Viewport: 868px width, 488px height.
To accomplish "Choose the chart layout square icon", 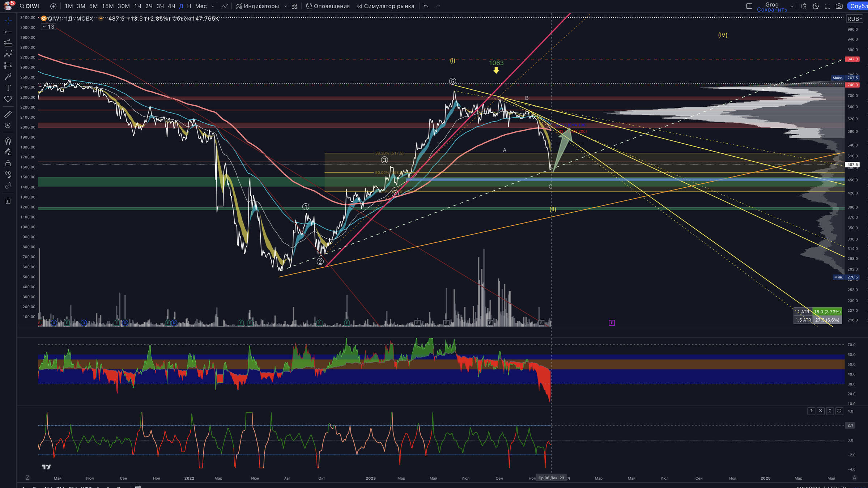I will [749, 6].
